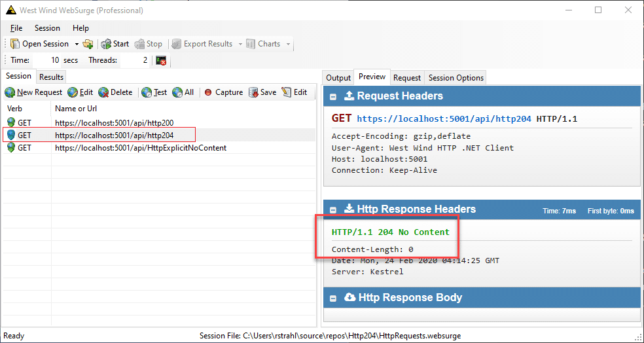Screen dimensions: 644x343
Task: Open the Help menu
Action: [x=80, y=28]
